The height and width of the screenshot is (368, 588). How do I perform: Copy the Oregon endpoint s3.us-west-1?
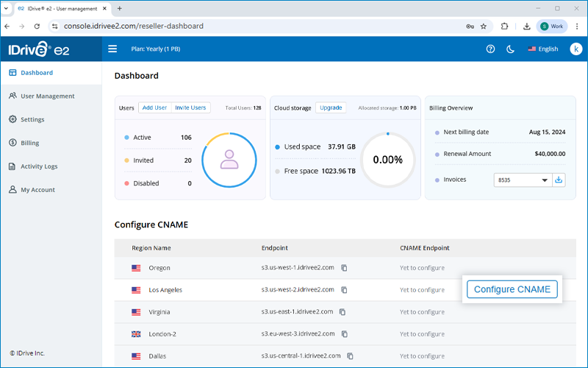click(344, 268)
